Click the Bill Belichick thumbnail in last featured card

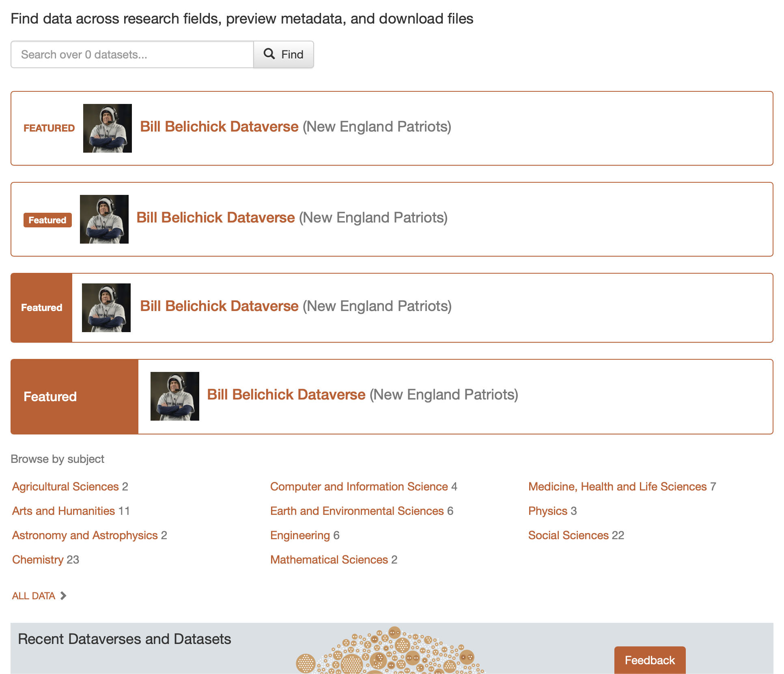(174, 396)
